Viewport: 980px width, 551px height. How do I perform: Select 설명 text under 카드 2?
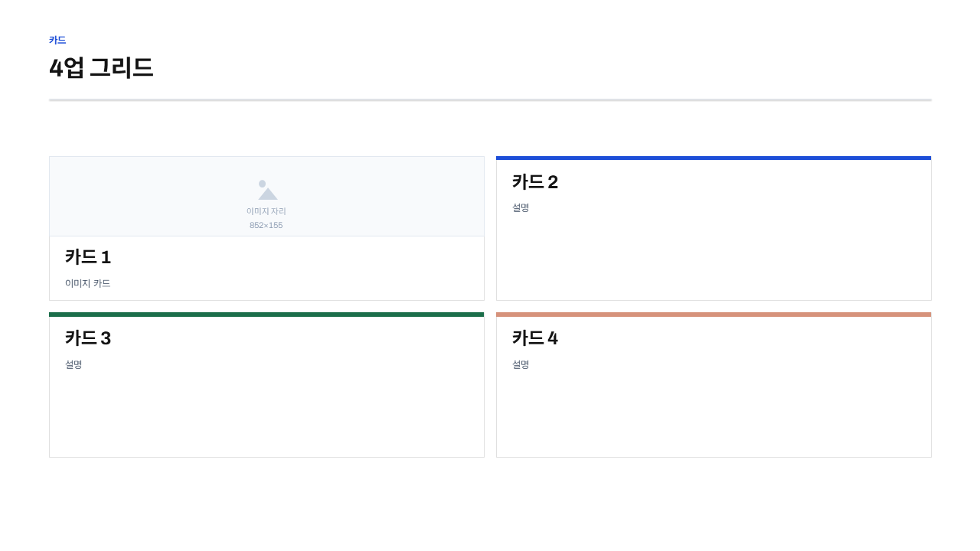(521, 207)
